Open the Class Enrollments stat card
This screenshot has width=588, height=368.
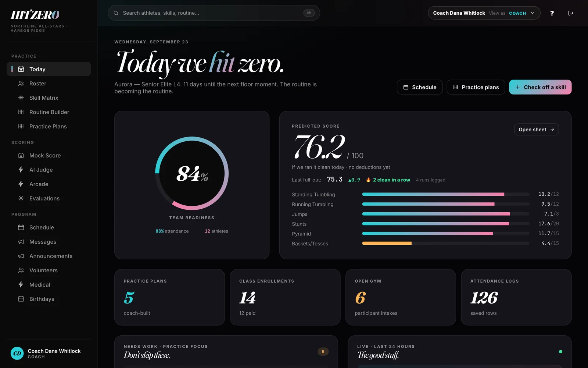(285, 297)
